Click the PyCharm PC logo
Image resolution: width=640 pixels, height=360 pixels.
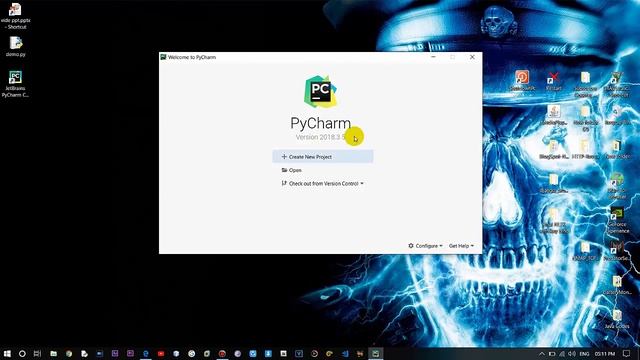(x=320, y=92)
